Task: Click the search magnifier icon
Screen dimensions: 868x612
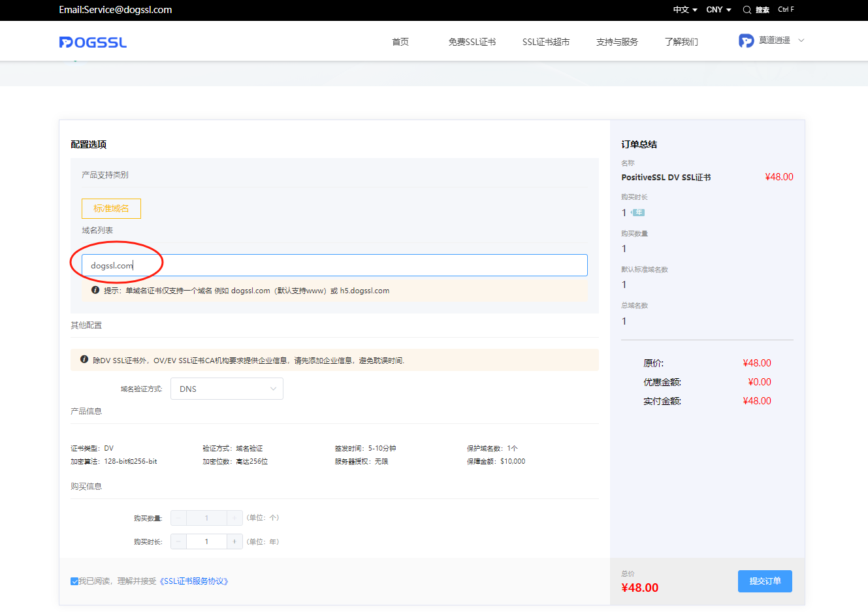Action: [747, 10]
